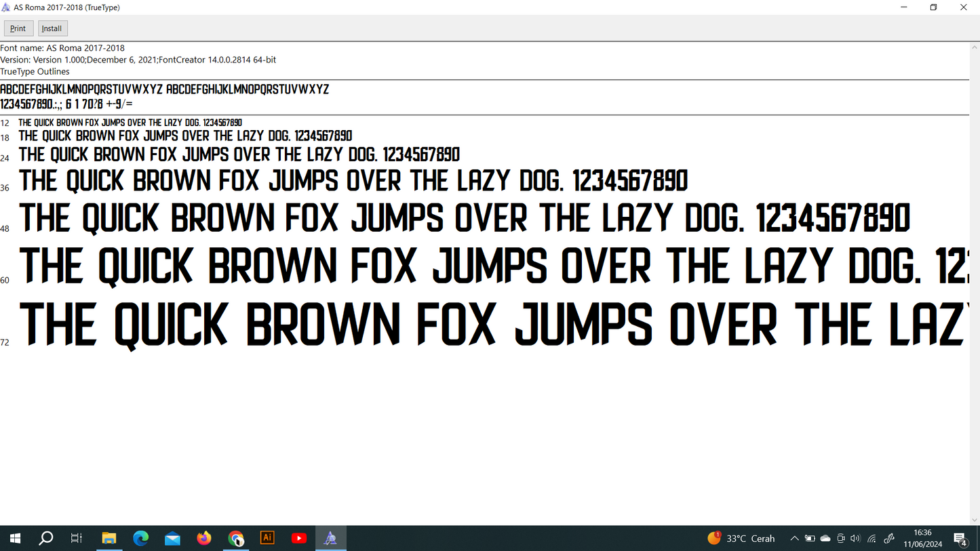The width and height of the screenshot is (980, 551).
Task: Select the font viewer taskbar icon
Action: click(330, 538)
